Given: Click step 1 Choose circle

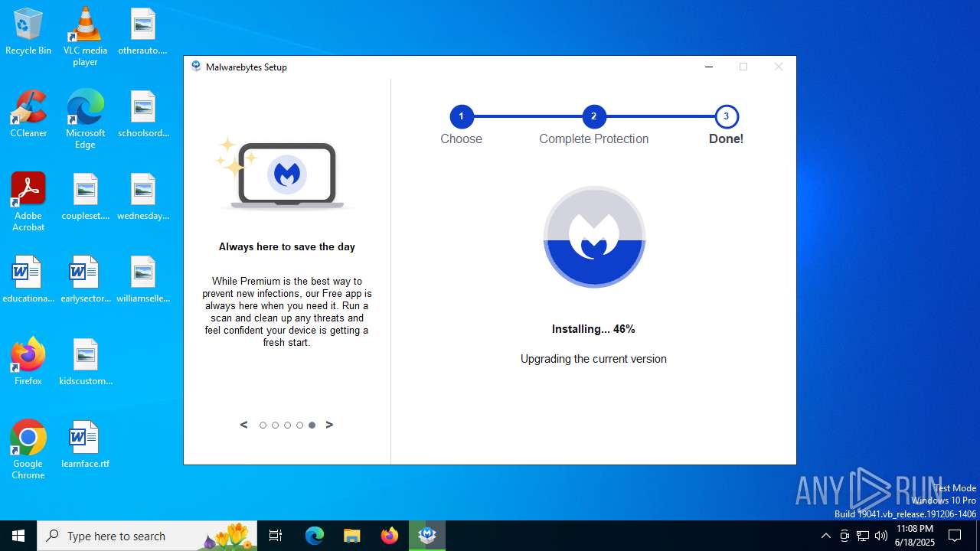Looking at the screenshot, I should (461, 117).
